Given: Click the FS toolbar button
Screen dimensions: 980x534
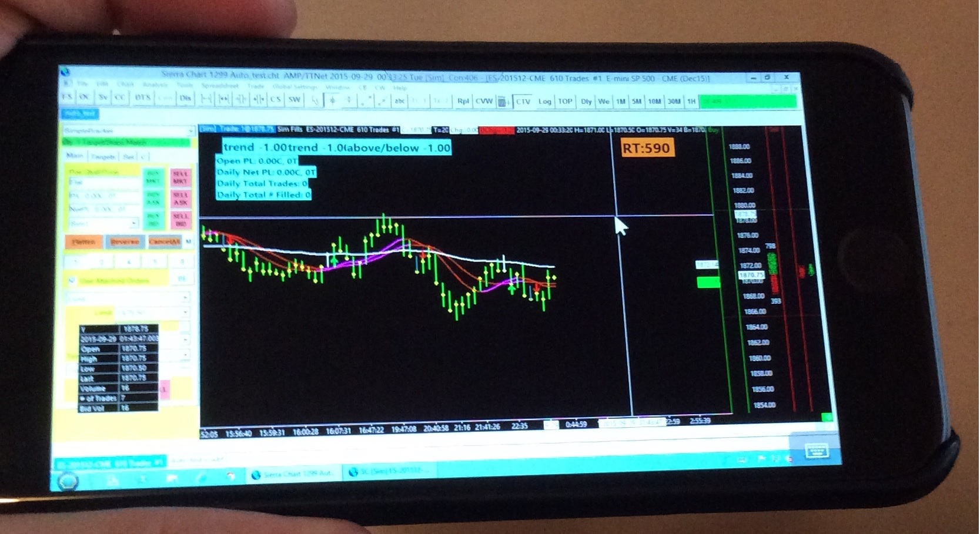Looking at the screenshot, I should pos(67,97).
